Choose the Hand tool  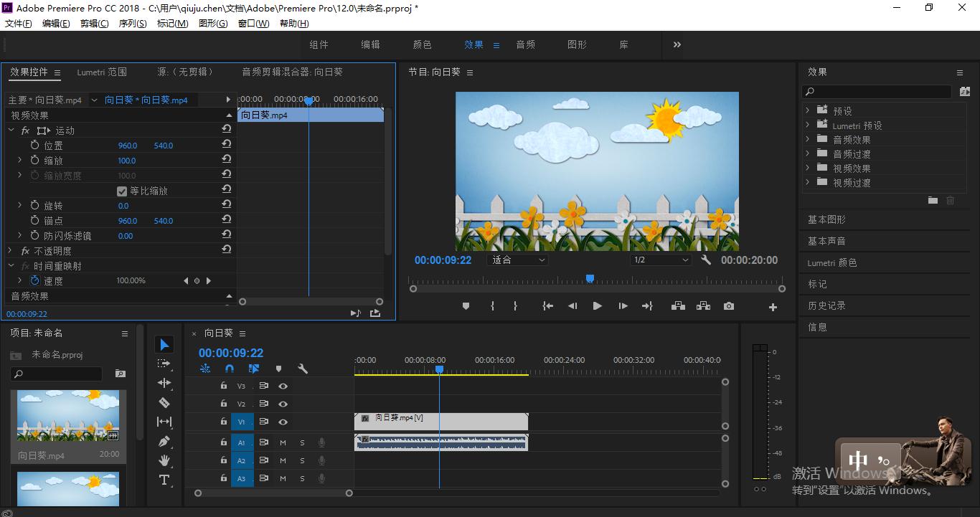(x=164, y=460)
